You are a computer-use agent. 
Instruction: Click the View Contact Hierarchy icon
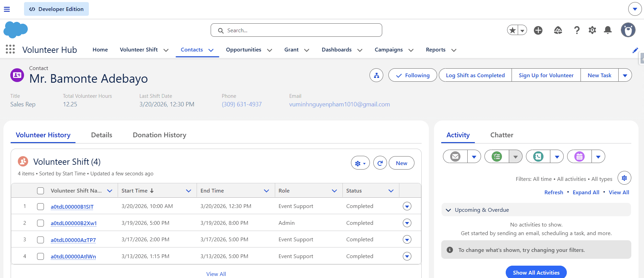point(376,75)
